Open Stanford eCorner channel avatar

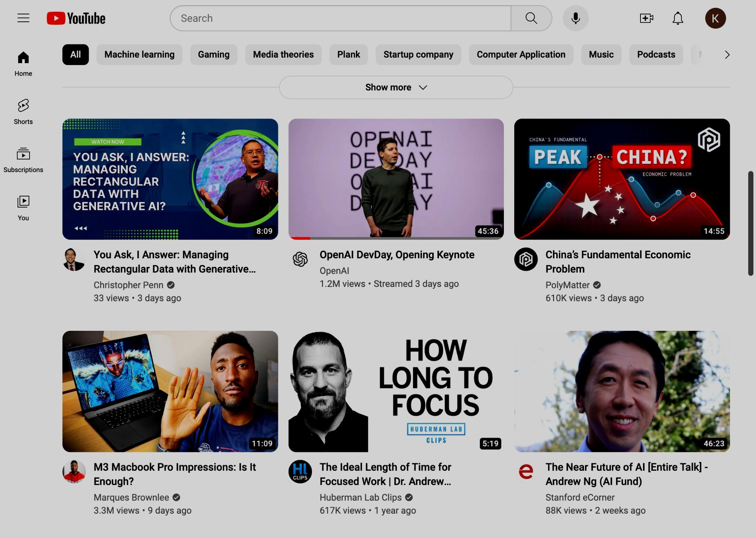click(x=526, y=472)
